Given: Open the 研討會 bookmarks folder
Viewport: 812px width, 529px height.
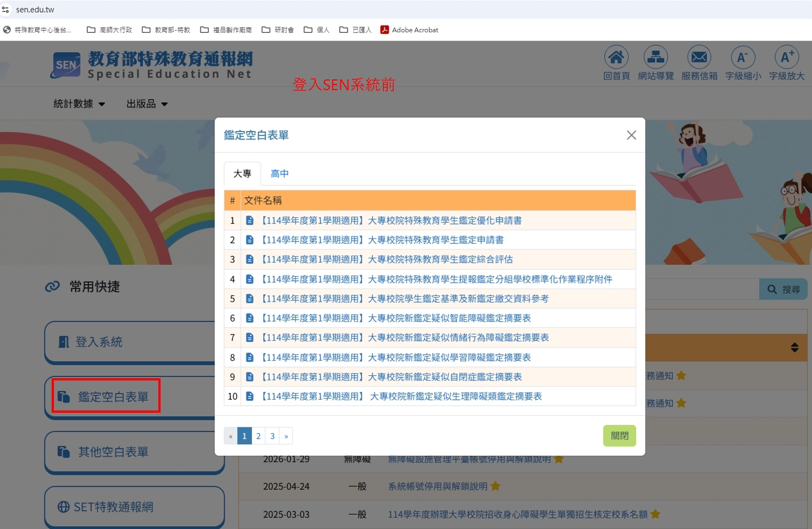Looking at the screenshot, I should pyautogui.click(x=278, y=30).
